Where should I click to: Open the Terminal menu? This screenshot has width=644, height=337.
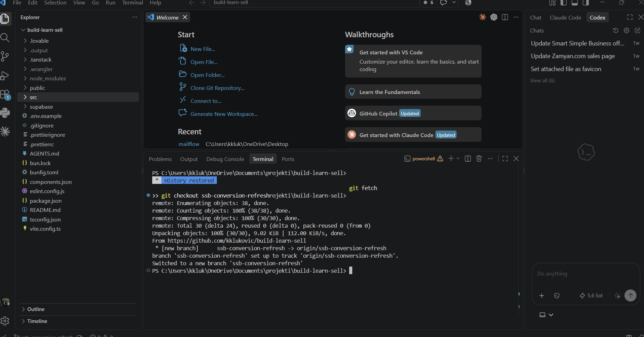click(x=132, y=3)
